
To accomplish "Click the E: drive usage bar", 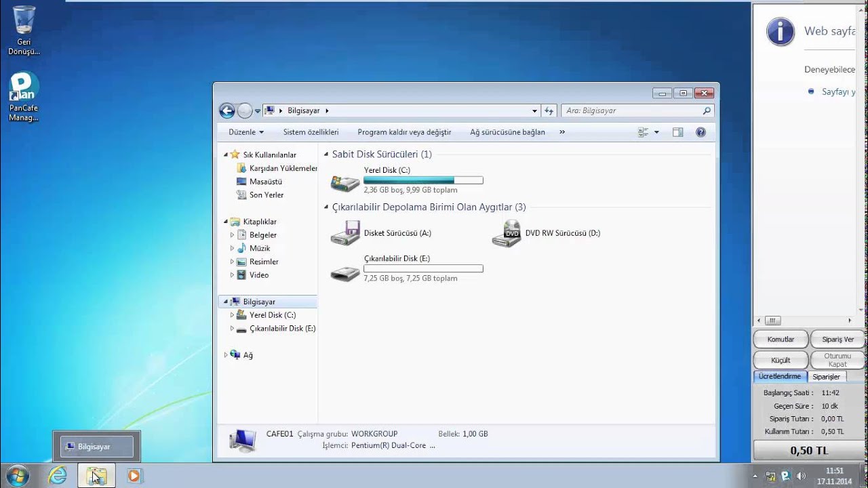I will point(423,268).
